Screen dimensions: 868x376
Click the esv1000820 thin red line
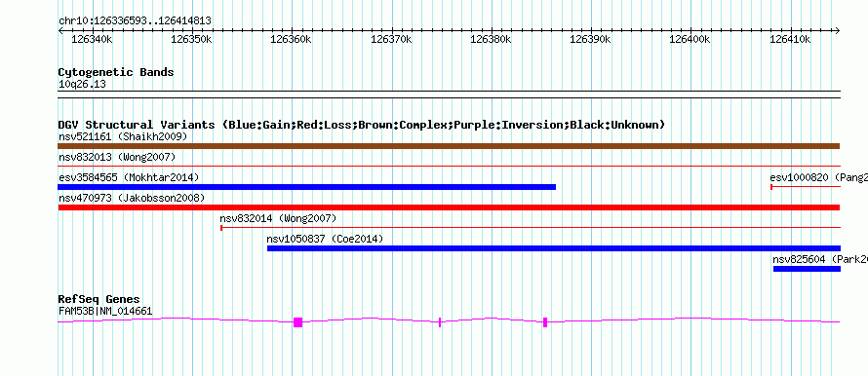[x=806, y=187]
